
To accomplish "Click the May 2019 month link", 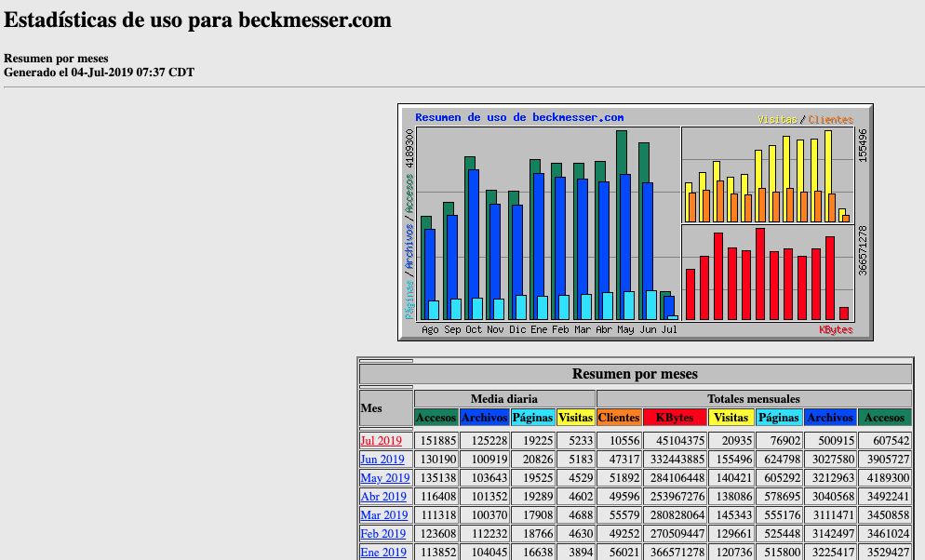I will pyautogui.click(x=382, y=478).
